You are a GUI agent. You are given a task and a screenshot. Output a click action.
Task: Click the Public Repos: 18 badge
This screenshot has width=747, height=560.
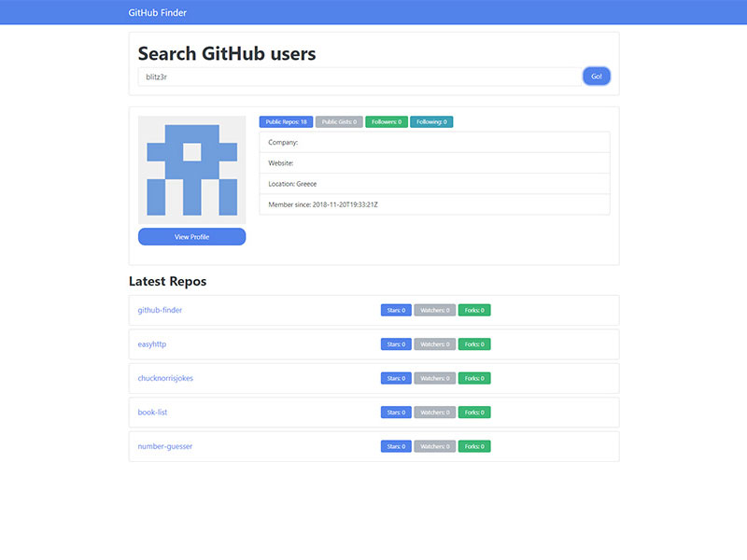coord(286,122)
